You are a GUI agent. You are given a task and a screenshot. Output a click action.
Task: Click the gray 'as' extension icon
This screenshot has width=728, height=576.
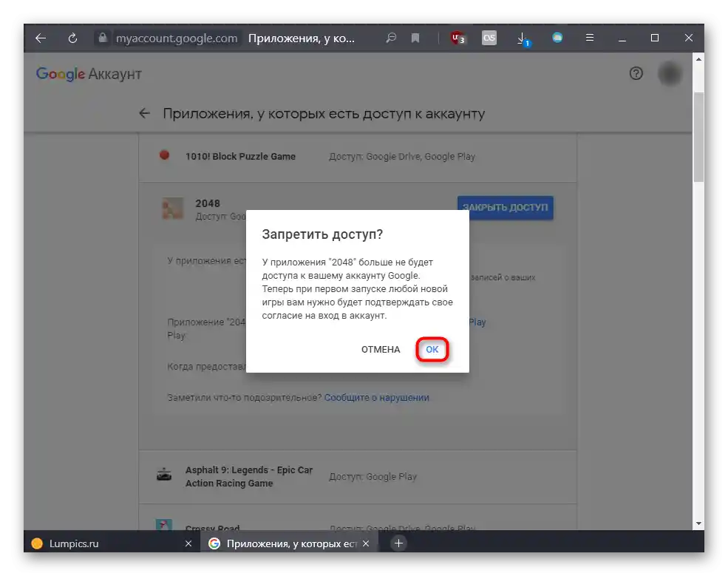point(489,38)
